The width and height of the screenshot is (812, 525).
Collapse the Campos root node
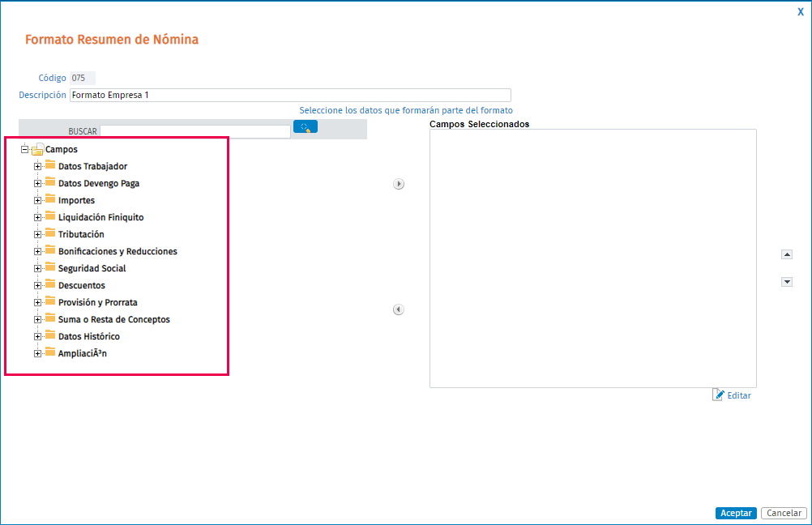(x=24, y=149)
